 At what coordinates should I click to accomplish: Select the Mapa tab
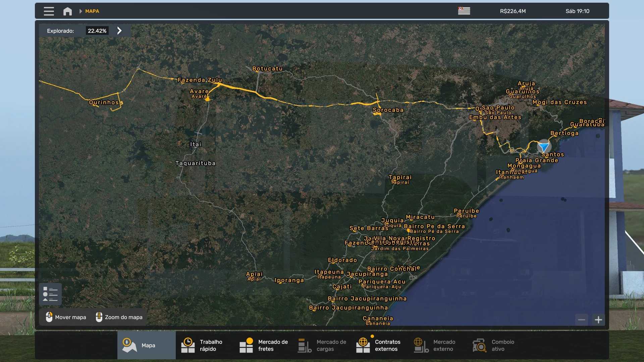pyautogui.click(x=146, y=345)
